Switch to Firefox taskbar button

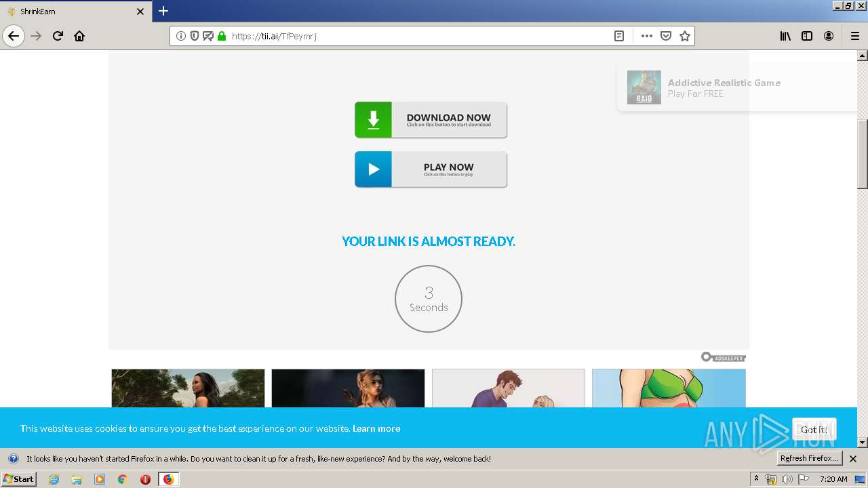click(x=168, y=479)
